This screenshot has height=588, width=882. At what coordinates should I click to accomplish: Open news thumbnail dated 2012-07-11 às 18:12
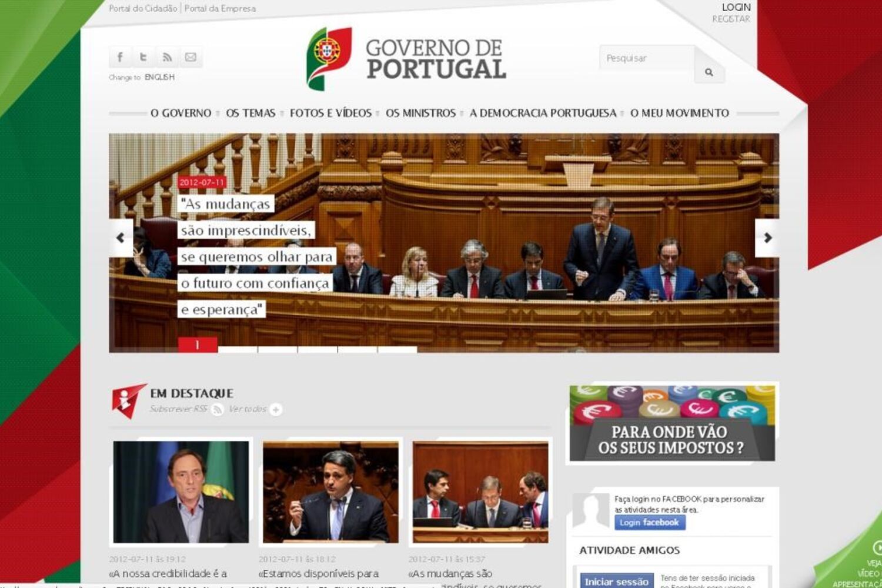point(330,492)
